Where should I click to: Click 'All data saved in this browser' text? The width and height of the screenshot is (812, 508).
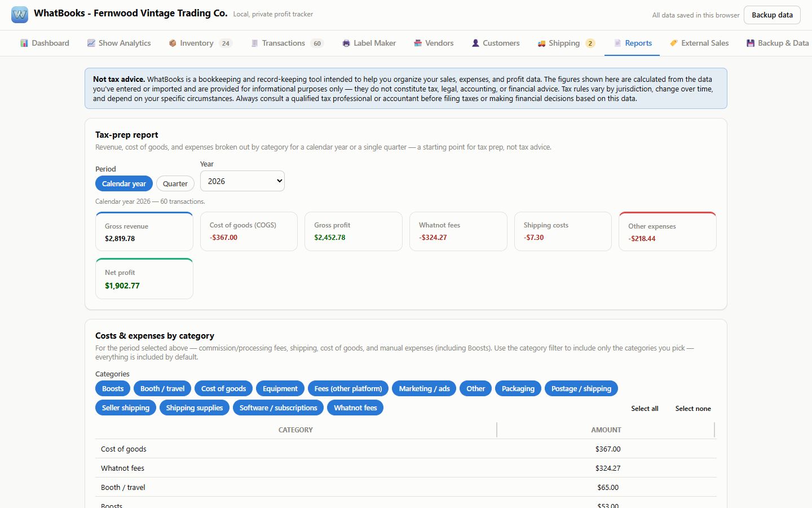696,15
